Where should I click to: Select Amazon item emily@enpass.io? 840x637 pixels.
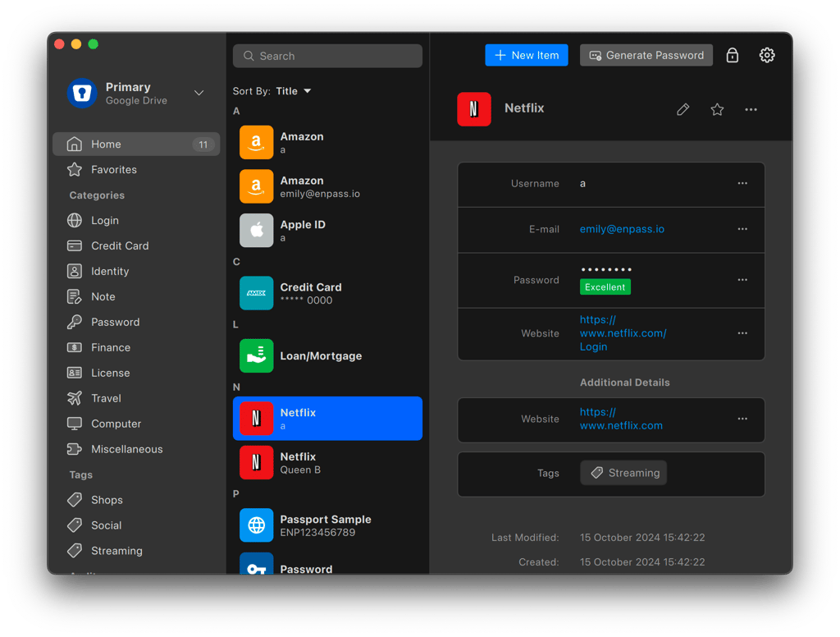(x=327, y=186)
